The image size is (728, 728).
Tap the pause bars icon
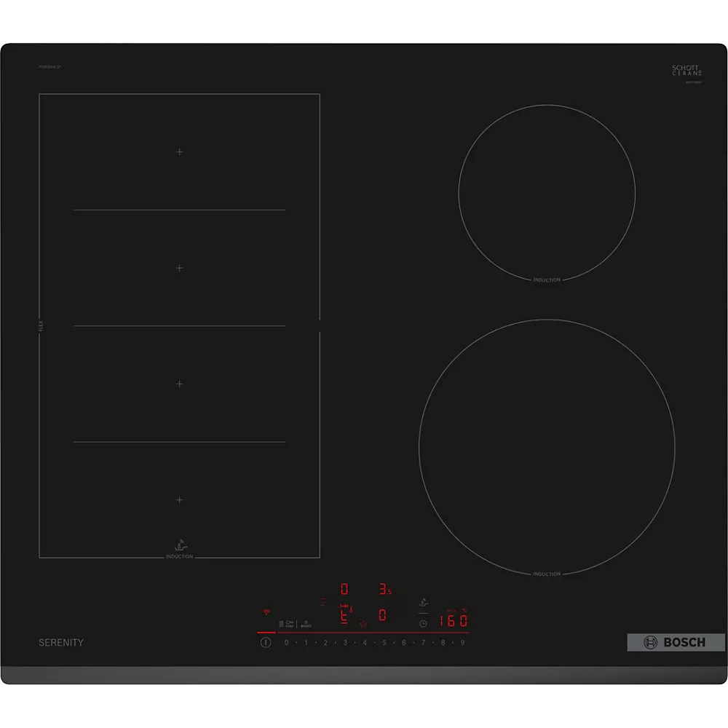pos(281,624)
